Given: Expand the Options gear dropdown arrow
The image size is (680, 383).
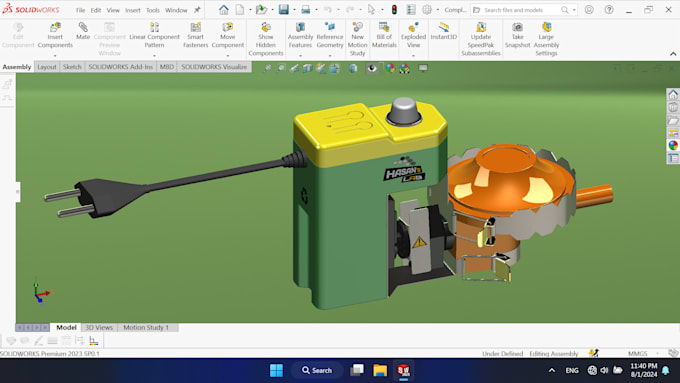Looking at the screenshot, I should tap(438, 10).
